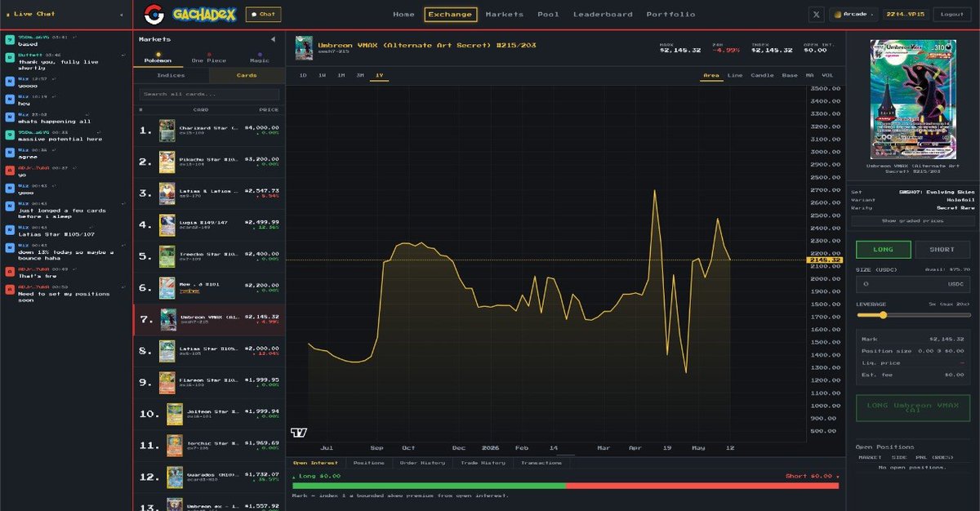Screen dimensions: 980x511
Task: Open the Order History tab
Action: tap(422, 463)
